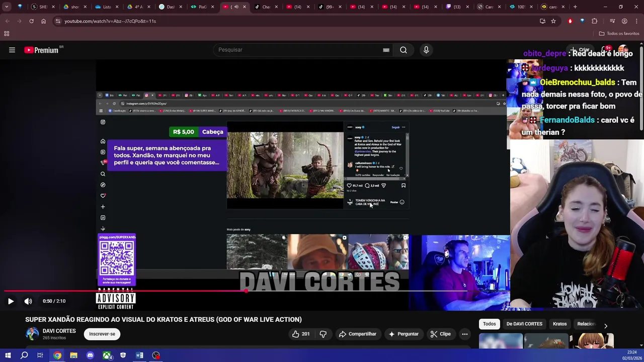Select the Kratos filter chip
The image size is (644, 362).
[560, 324]
